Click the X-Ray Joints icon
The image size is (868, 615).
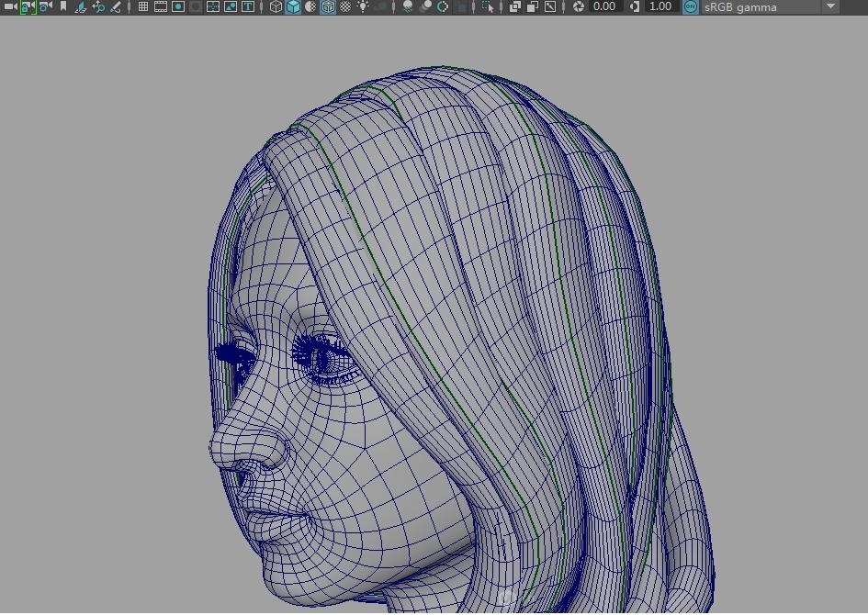tap(550, 6)
